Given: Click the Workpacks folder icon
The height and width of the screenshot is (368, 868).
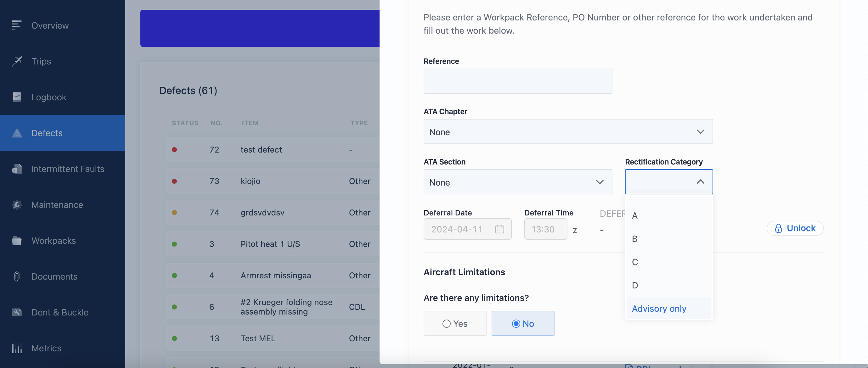Looking at the screenshot, I should (x=16, y=240).
